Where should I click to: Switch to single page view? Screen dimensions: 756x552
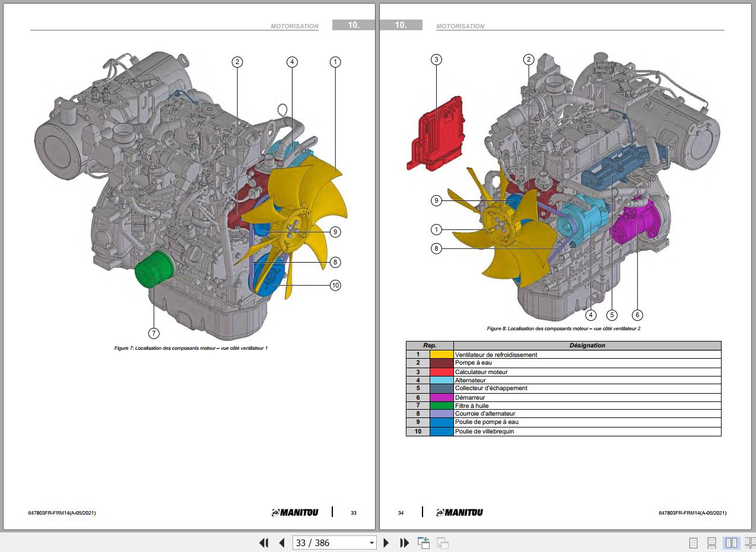tap(693, 543)
